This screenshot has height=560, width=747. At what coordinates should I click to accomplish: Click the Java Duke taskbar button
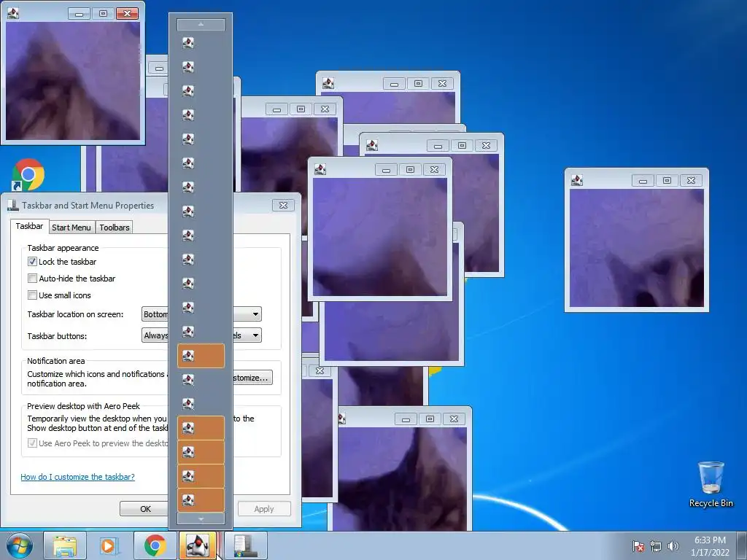tap(198, 545)
